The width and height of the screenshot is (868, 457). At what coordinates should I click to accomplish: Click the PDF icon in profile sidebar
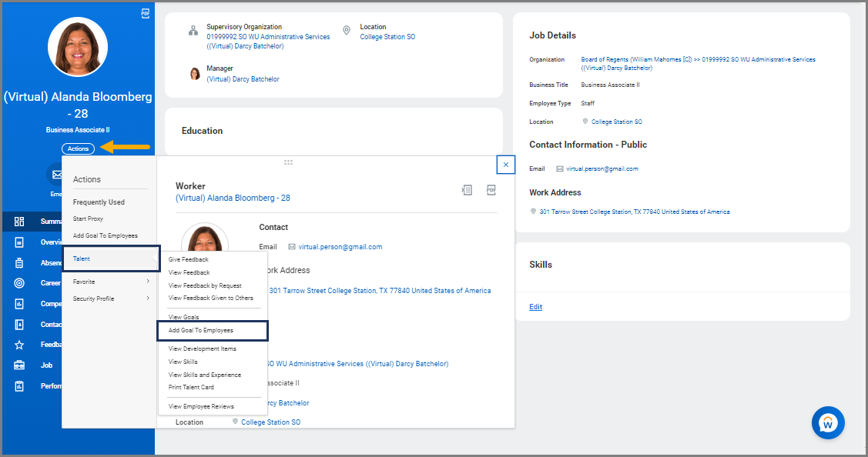(146, 14)
